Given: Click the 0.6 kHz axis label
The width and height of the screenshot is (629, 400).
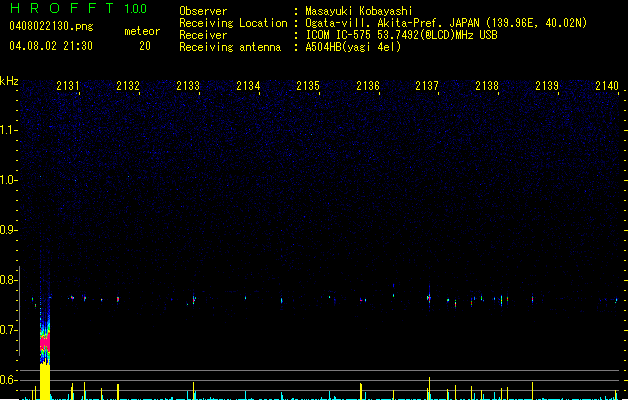Looking at the screenshot, I should 8,380.
